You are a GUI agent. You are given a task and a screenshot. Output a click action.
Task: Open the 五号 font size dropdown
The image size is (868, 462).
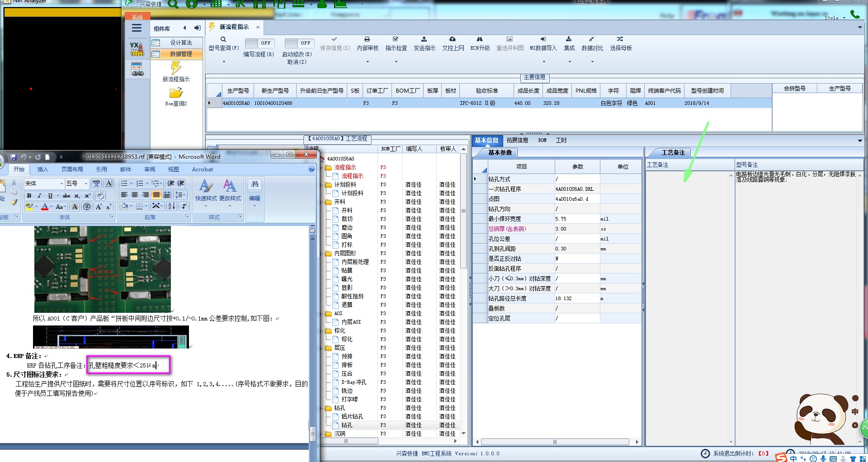[x=85, y=184]
